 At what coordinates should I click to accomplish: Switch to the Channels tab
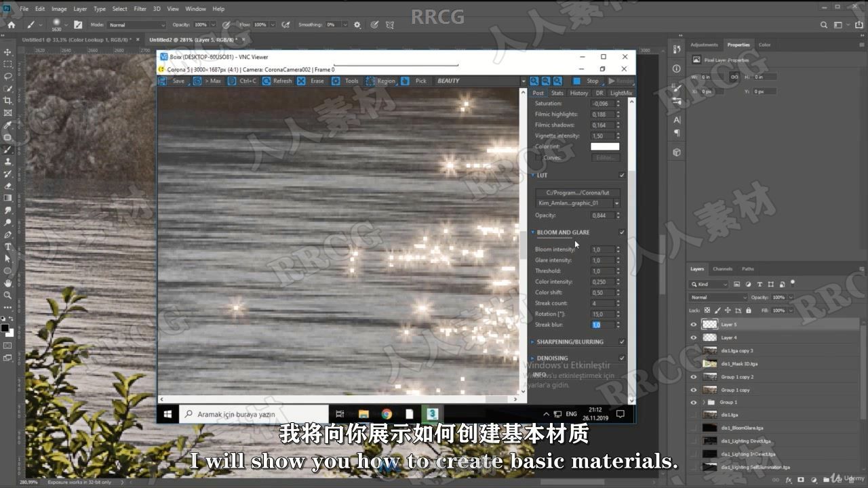pyautogui.click(x=722, y=269)
